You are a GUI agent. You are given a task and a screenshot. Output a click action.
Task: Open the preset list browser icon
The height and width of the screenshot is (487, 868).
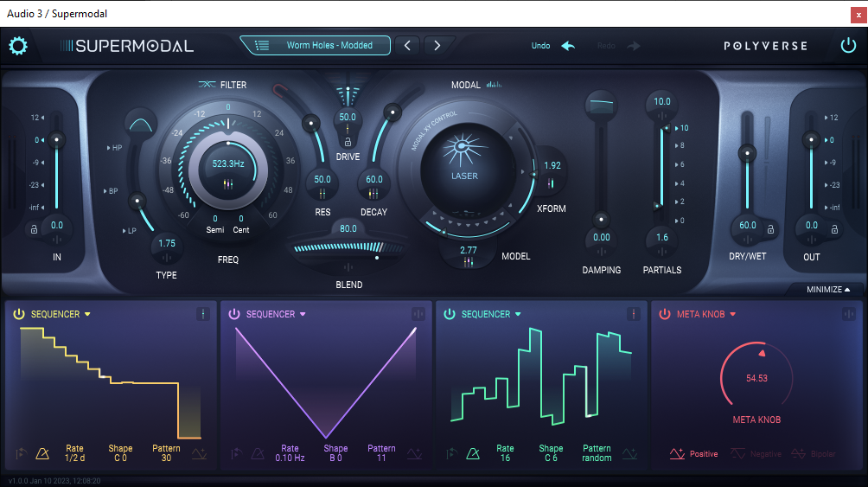(262, 46)
